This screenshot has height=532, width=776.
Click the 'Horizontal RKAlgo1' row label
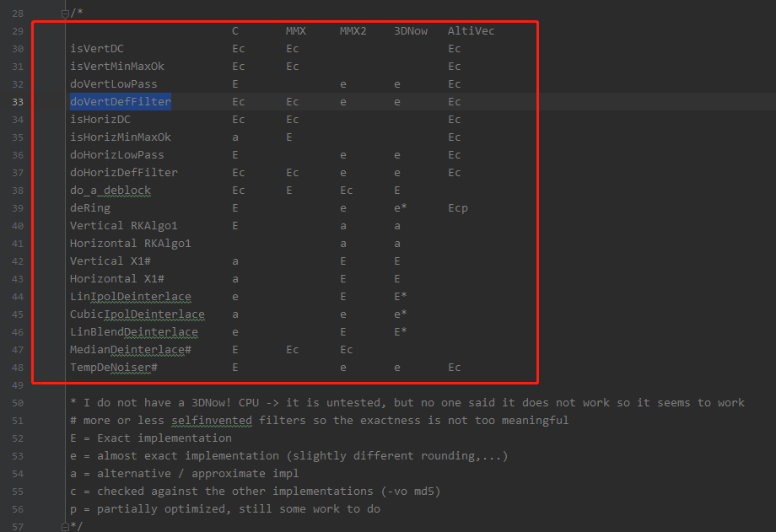[131, 244]
